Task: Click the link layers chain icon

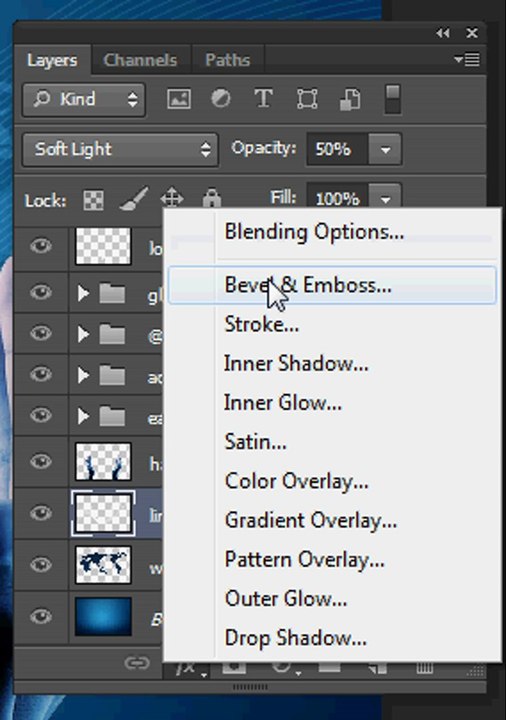Action: click(137, 663)
